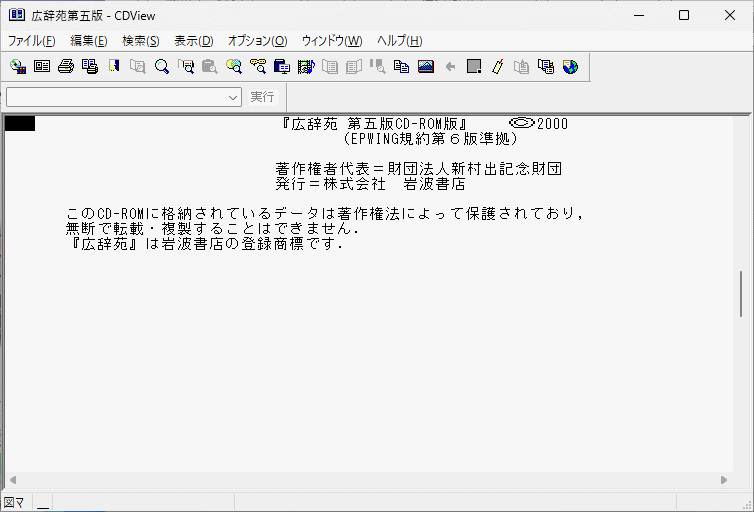Click the greyed flag search icon
The image size is (754, 512).
378,66
